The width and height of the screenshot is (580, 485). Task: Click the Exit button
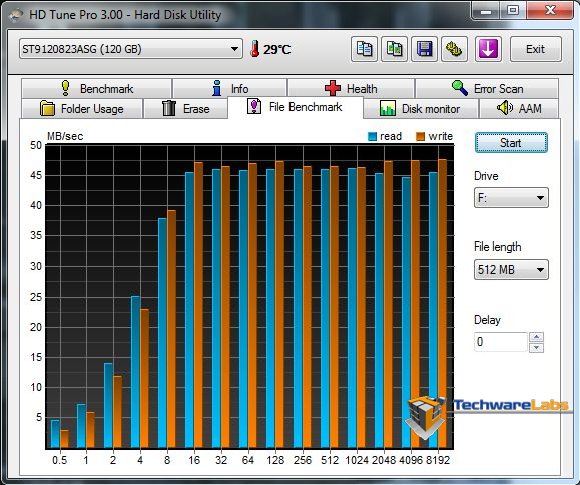tap(535, 49)
